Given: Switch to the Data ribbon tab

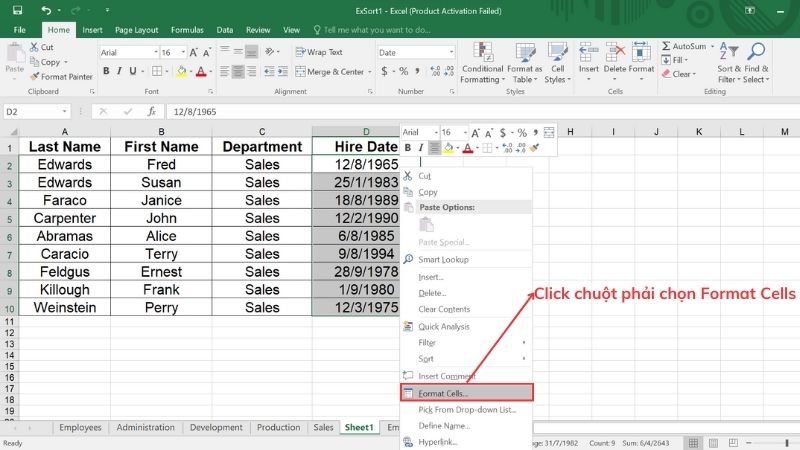Looking at the screenshot, I should coord(224,30).
